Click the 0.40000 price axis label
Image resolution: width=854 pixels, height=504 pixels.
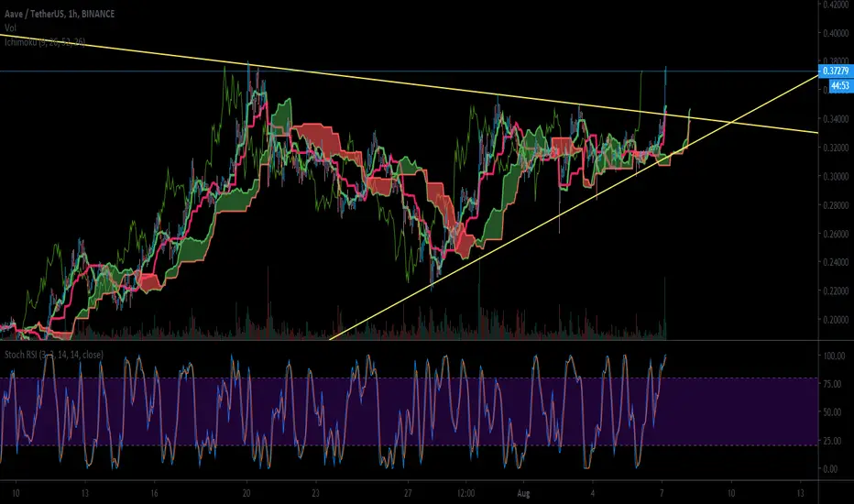pos(836,33)
